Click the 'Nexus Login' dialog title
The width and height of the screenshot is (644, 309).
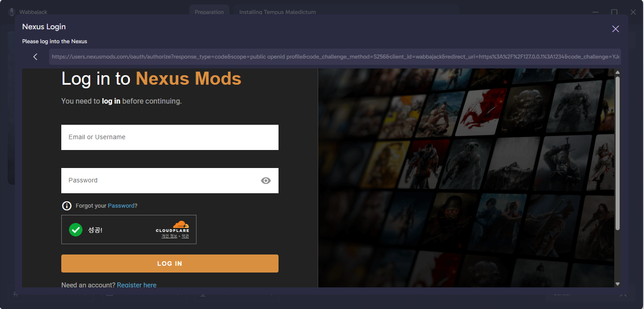(x=44, y=27)
